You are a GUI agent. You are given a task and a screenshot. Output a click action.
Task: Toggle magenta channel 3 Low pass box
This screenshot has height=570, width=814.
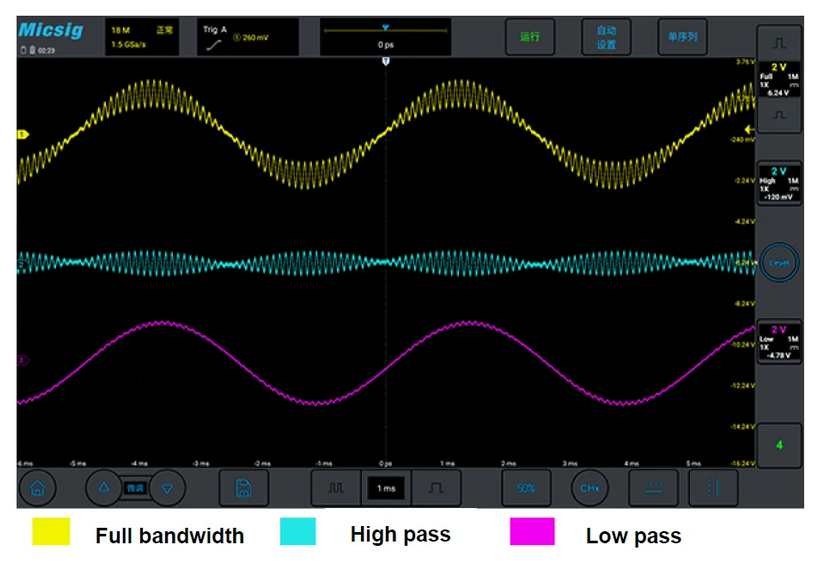(x=778, y=341)
